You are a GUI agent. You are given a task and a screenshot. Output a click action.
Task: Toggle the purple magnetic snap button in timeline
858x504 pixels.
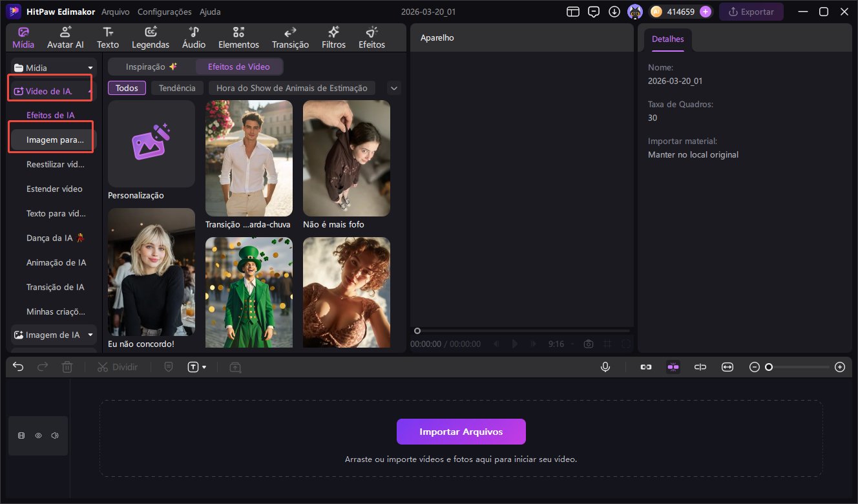(673, 367)
